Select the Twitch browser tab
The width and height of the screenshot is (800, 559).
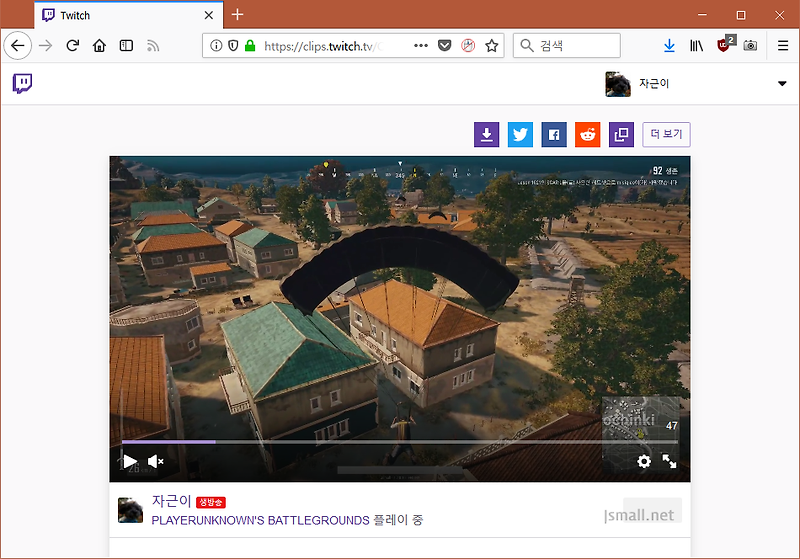coord(129,15)
